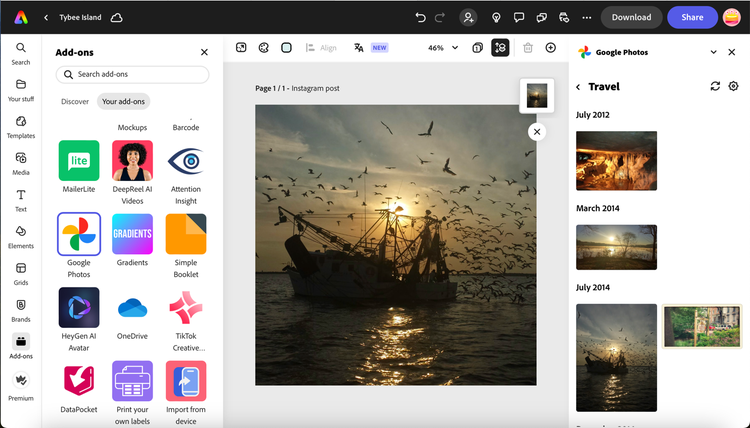
Task: Click the Download button
Action: (x=631, y=17)
